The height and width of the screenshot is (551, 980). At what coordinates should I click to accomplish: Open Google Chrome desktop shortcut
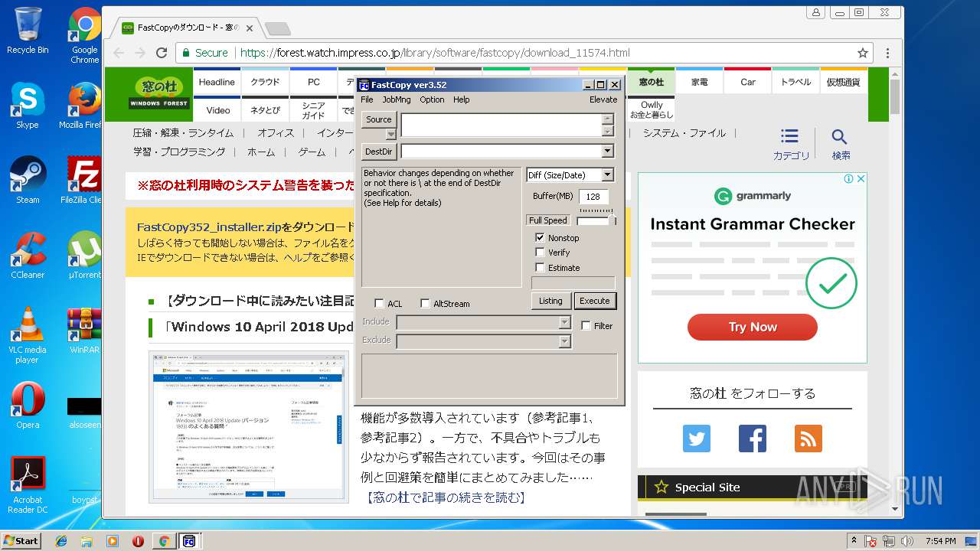85,34
